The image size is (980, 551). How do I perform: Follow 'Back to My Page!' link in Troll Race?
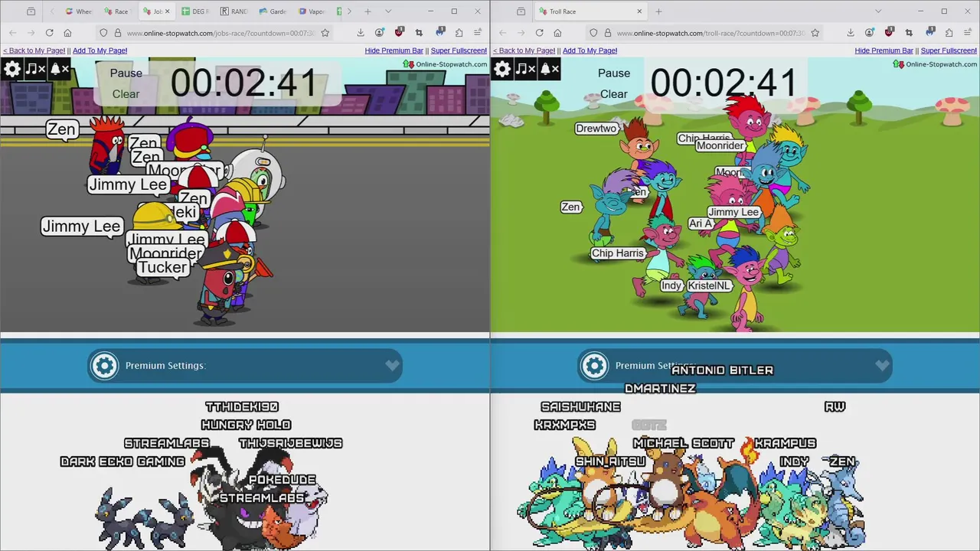click(524, 51)
